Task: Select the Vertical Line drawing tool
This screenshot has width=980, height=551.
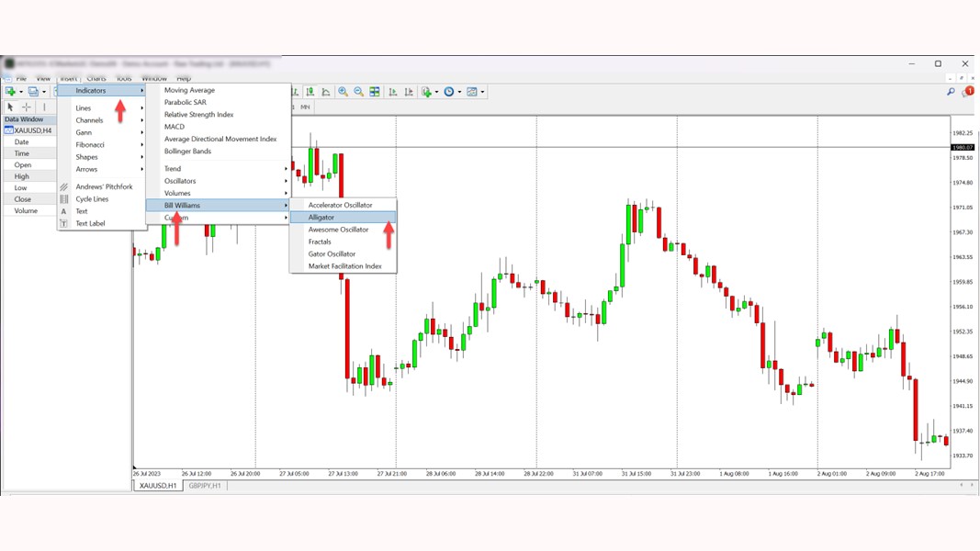Action: pos(44,107)
